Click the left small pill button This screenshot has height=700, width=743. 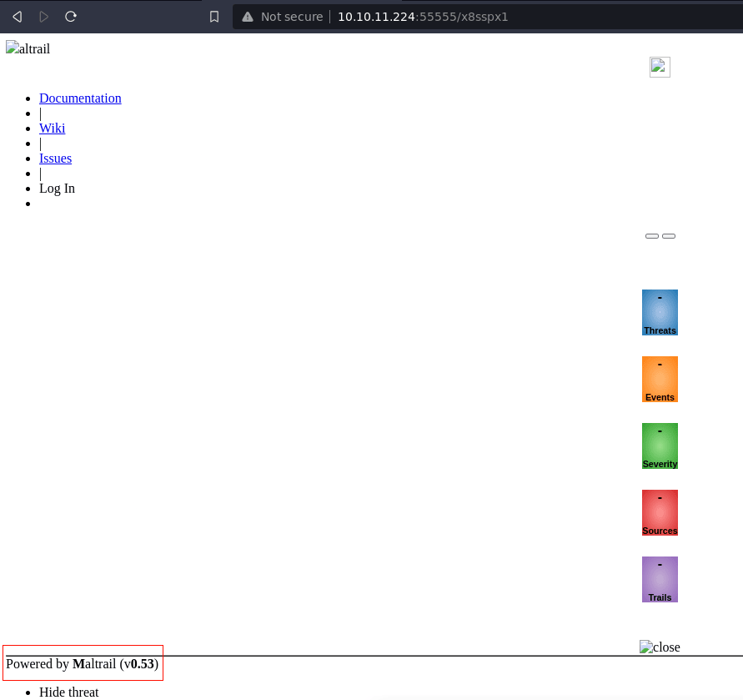pos(652,236)
